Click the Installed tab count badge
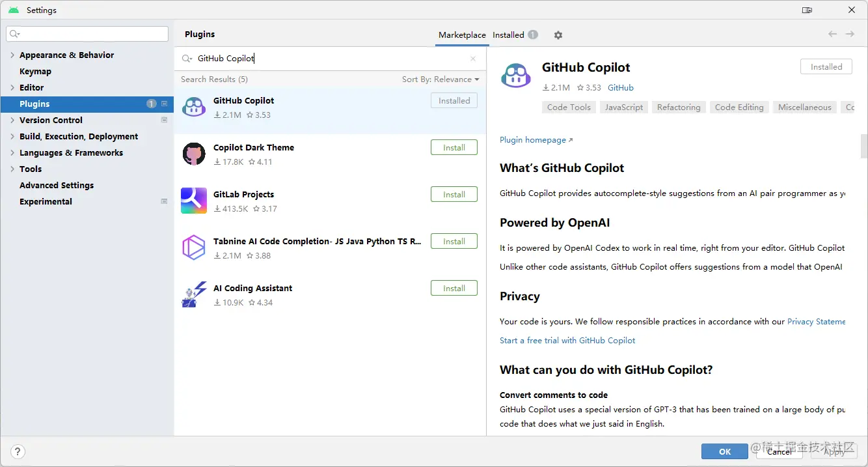 coord(533,35)
